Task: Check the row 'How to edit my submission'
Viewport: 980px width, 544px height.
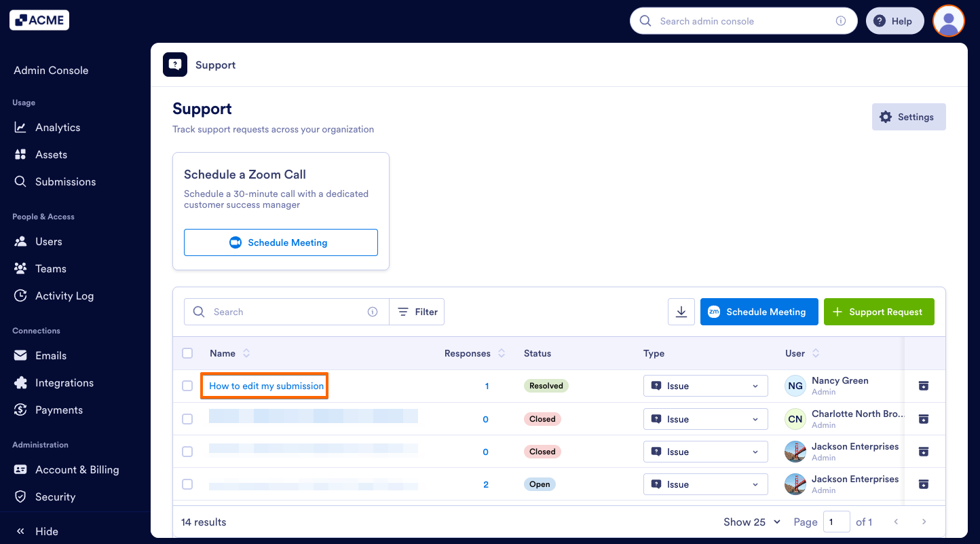Action: [187, 386]
